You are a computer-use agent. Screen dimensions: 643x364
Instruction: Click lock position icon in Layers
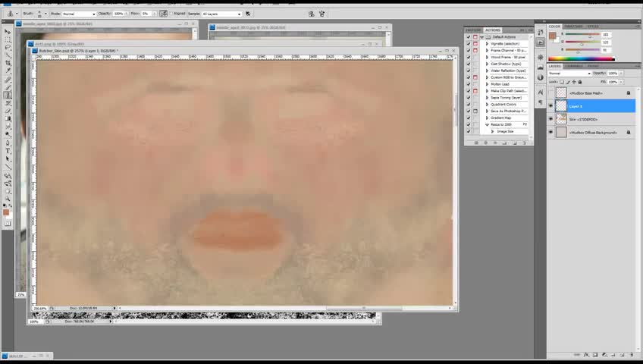pyautogui.click(x=574, y=82)
